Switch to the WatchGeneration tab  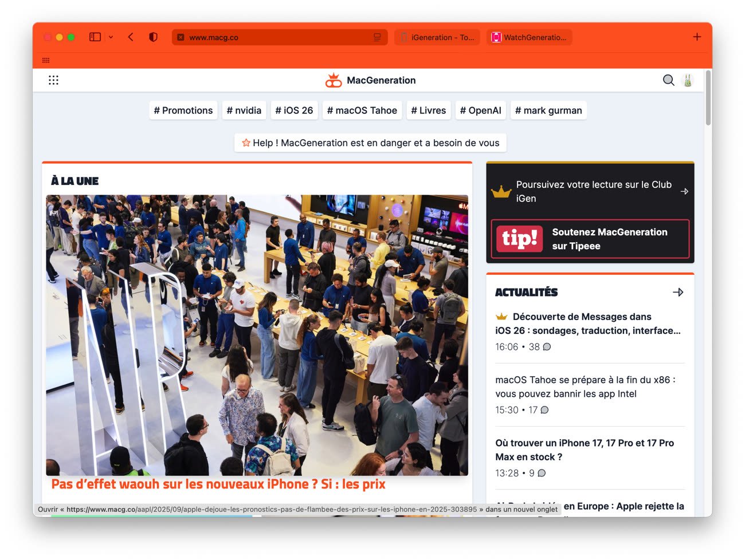(530, 37)
